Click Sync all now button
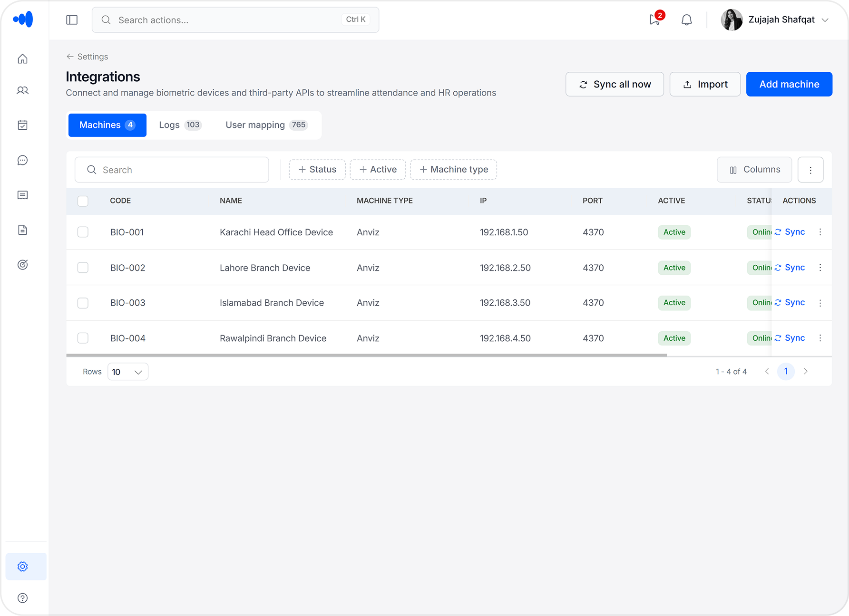849x616 pixels. pyautogui.click(x=615, y=84)
